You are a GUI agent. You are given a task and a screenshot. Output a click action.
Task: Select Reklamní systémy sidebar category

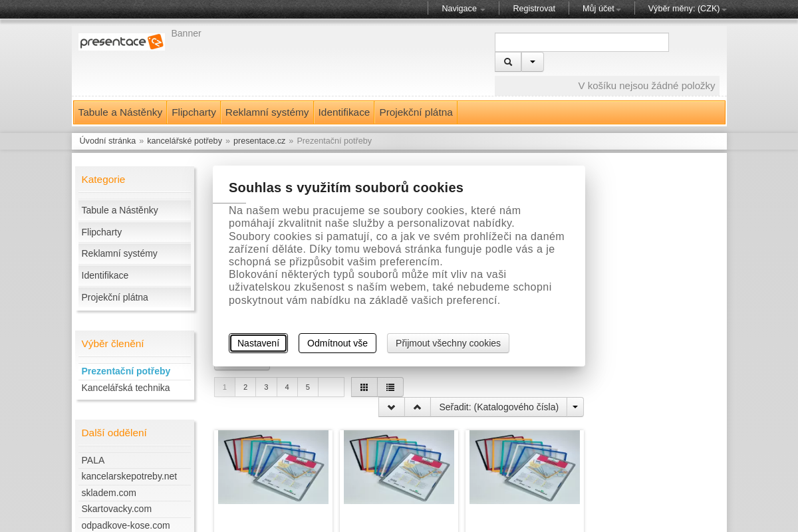[x=134, y=253]
